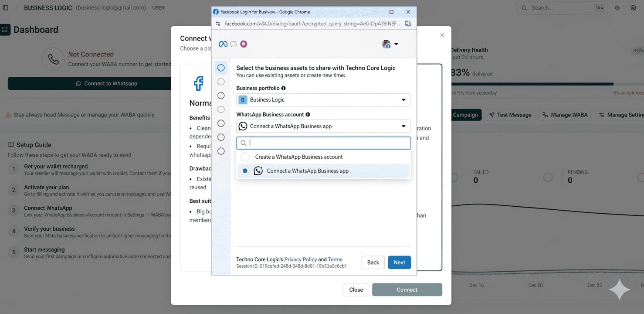Open the Business portfolio dropdown
Screen dimensions: 644x314
tap(323, 100)
